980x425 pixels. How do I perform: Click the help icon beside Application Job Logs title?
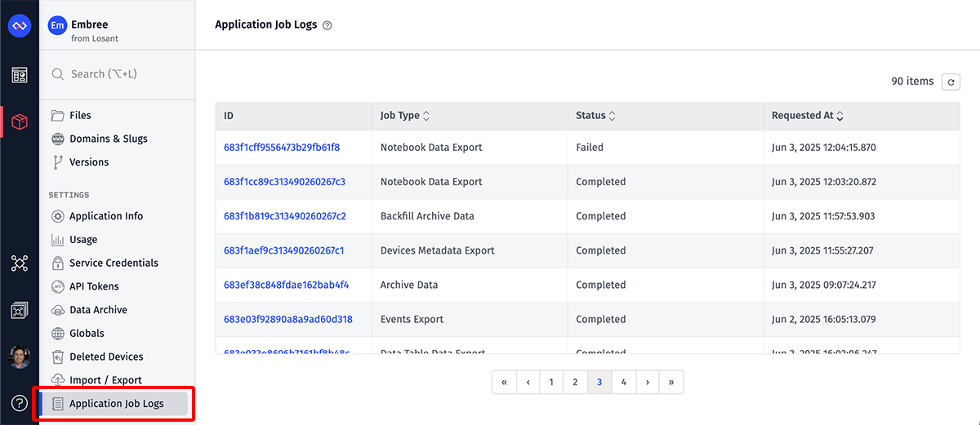(327, 25)
